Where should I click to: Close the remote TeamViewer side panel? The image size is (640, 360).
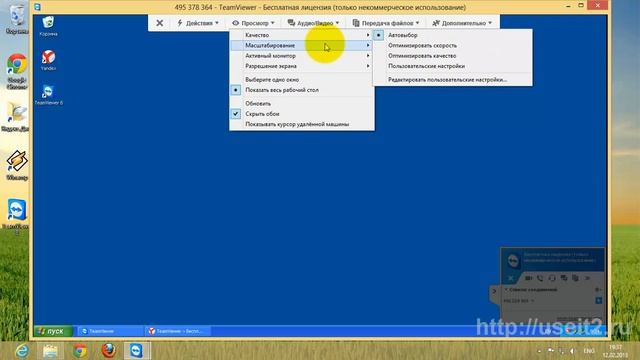tap(511, 278)
